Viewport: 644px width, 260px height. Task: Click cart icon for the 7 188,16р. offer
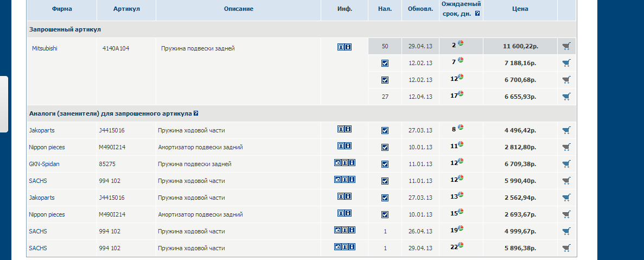coord(566,63)
